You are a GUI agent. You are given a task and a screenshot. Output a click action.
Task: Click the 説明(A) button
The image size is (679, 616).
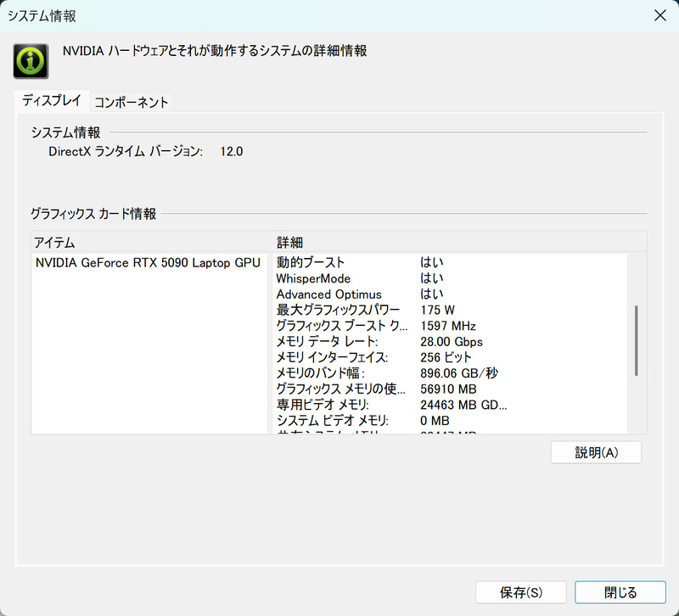coord(596,452)
